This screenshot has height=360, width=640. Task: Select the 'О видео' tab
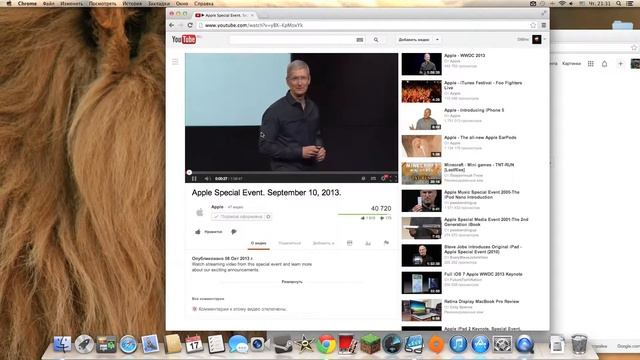coord(258,243)
